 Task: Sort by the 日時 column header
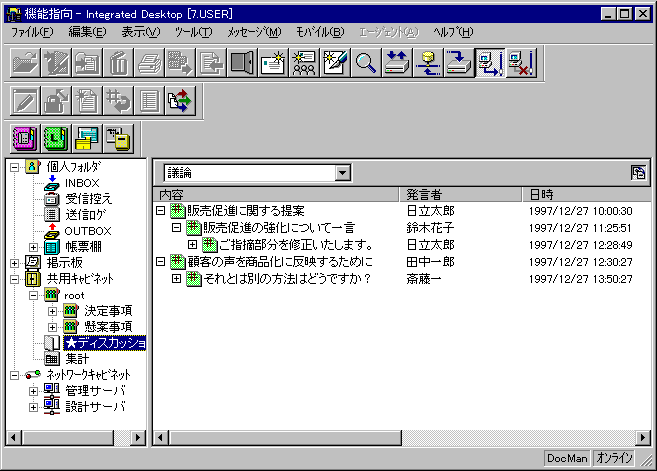point(586,194)
